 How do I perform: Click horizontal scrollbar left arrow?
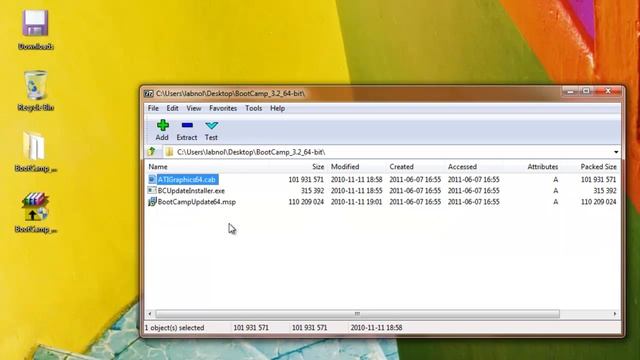pyautogui.click(x=150, y=314)
